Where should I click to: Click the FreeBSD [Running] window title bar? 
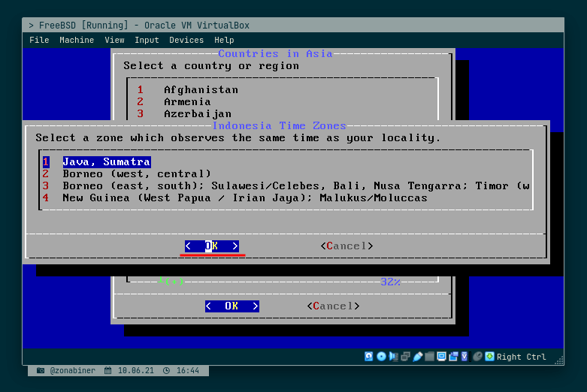point(293,25)
